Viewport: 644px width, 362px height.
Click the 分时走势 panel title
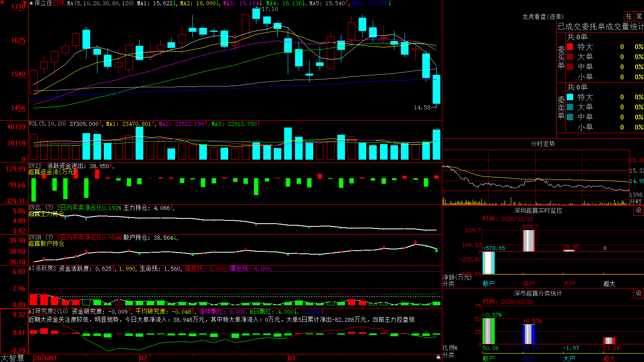coord(543,144)
